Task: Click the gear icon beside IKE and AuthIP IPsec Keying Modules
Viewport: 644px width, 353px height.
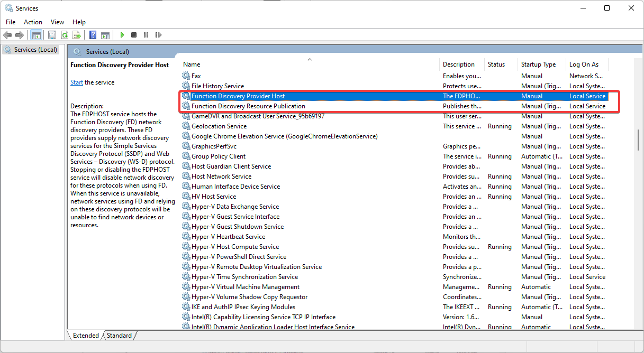Action: [186, 307]
